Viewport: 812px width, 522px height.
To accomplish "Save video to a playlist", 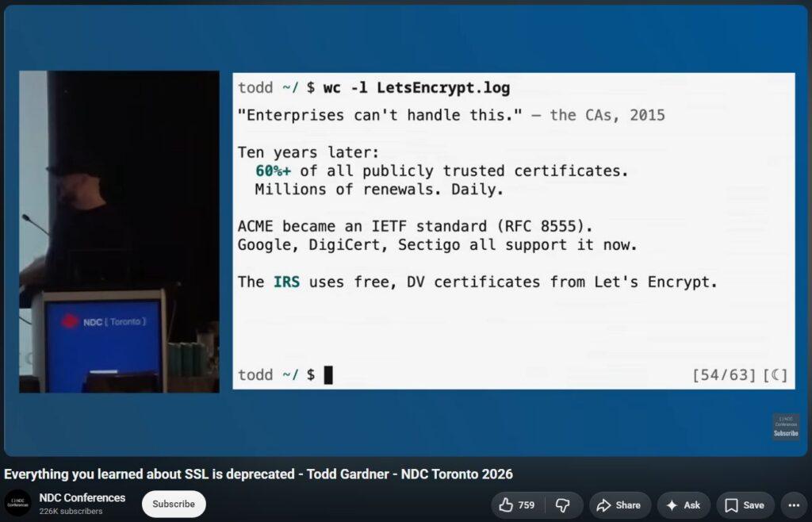I will (x=745, y=505).
